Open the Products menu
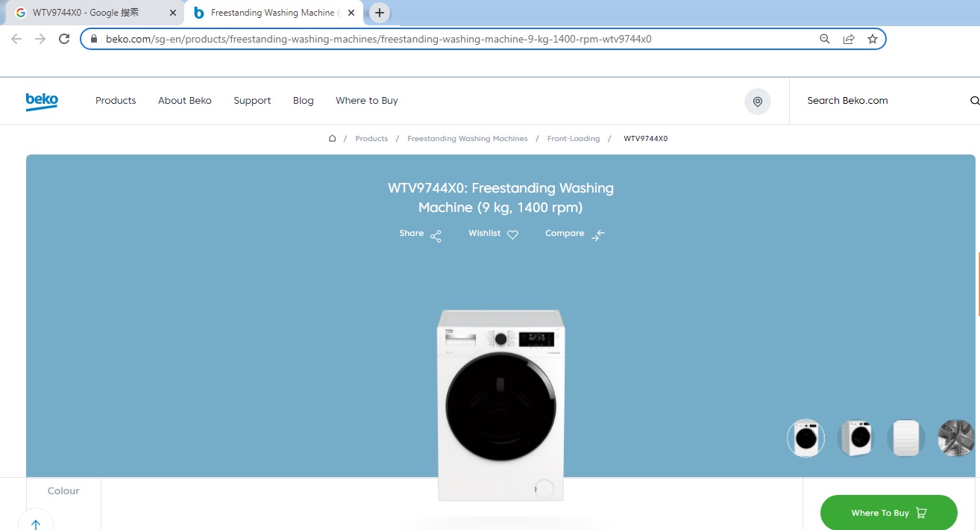The width and height of the screenshot is (980, 530). (x=116, y=101)
